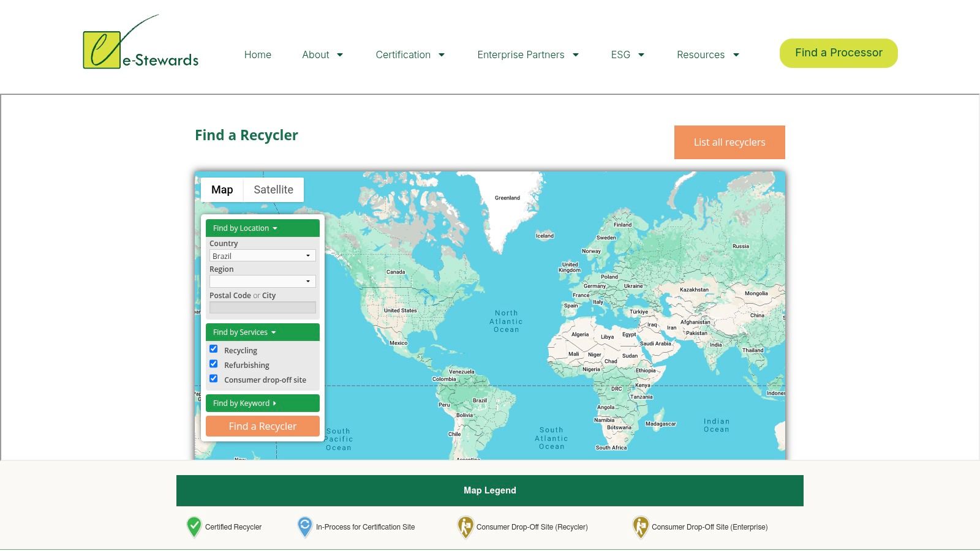This screenshot has height=551, width=980.
Task: Open the Country dropdown showing Brazil
Action: click(x=262, y=255)
